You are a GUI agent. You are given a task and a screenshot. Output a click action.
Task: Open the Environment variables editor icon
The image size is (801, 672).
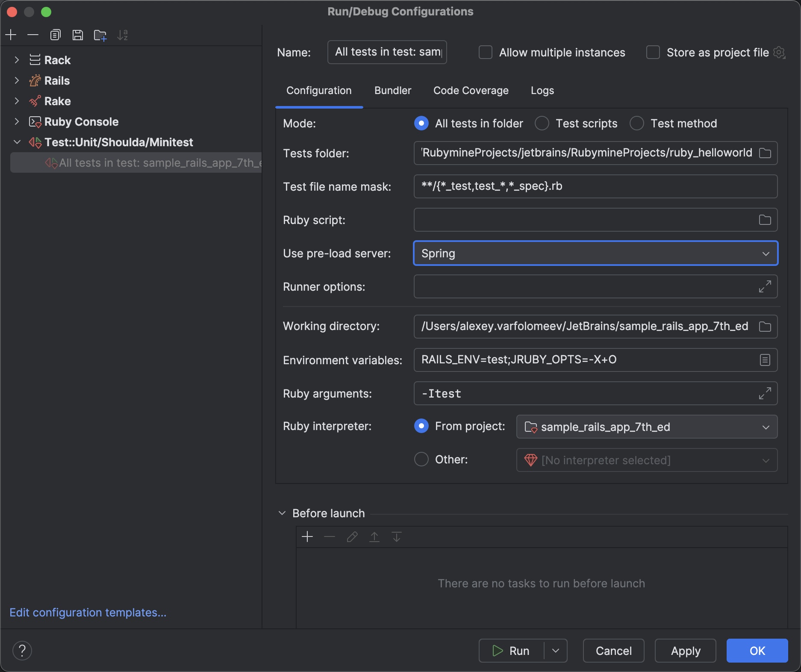click(765, 360)
